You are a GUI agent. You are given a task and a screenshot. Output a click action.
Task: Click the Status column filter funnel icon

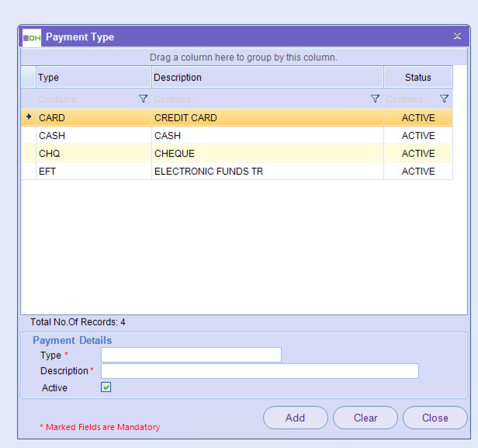(x=444, y=99)
